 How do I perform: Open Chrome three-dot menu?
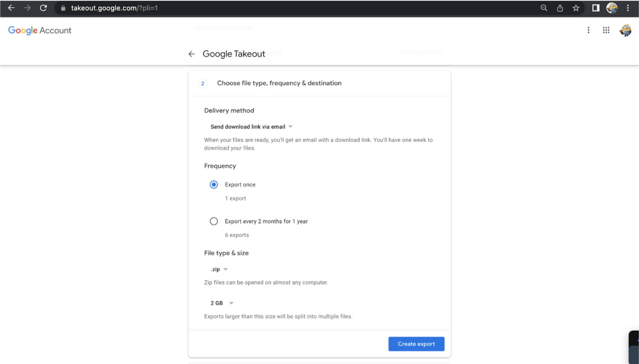coord(628,8)
